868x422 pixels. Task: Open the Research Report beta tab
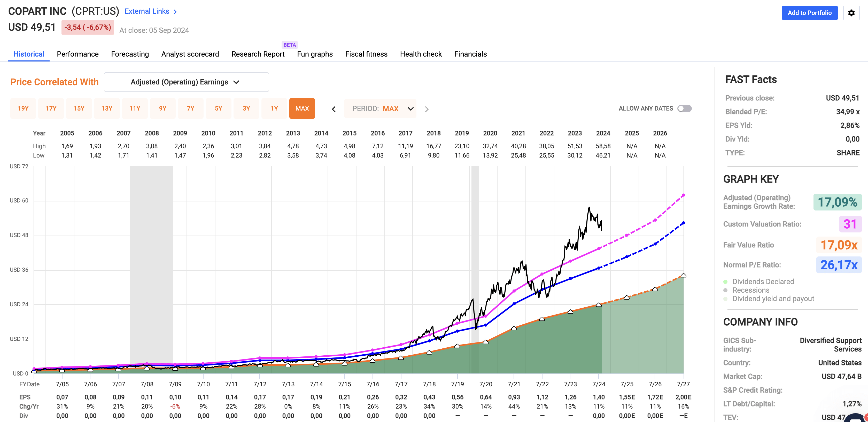coord(258,54)
